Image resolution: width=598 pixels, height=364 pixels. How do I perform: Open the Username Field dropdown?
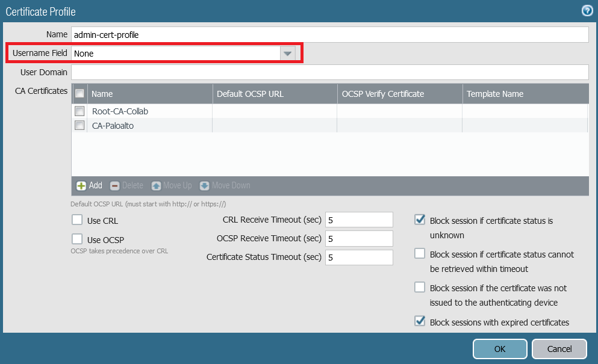[288, 54]
